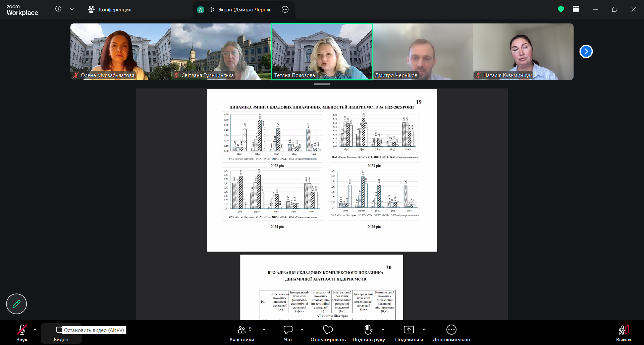Click Поделиться to share your screen
Screen dimensions: 644x345
pos(409,334)
